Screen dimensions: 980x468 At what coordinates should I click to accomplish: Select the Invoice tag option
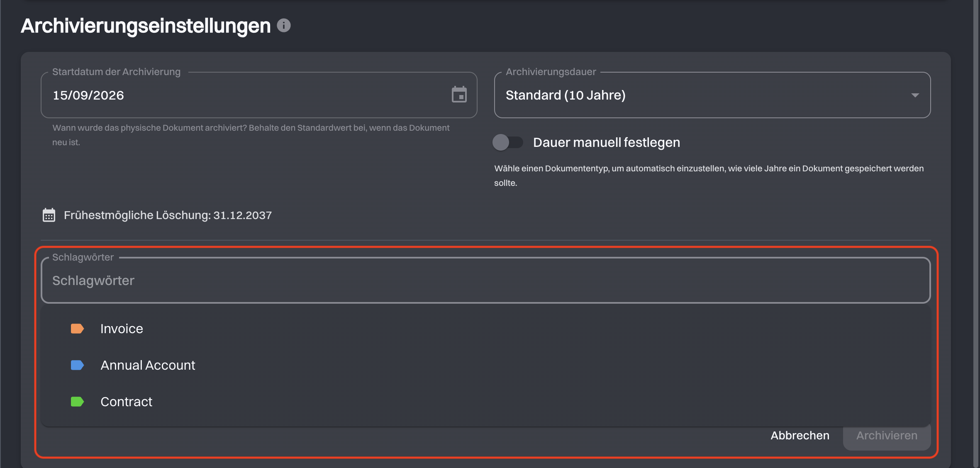[485, 329]
